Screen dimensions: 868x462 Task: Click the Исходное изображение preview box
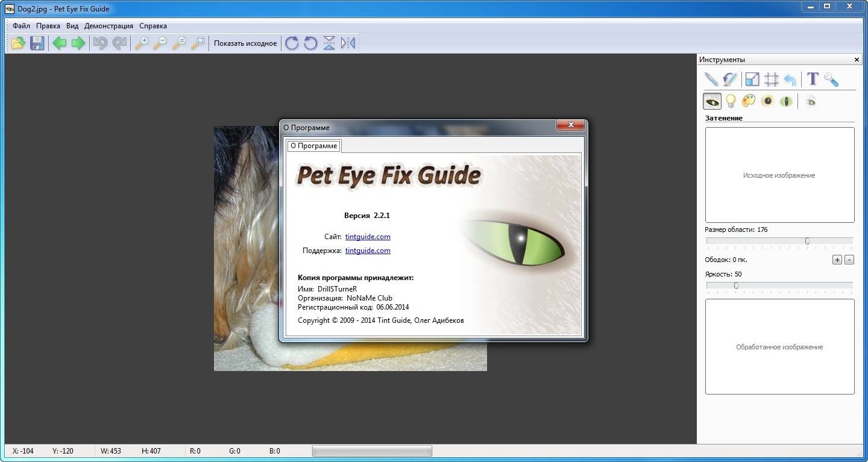click(x=779, y=175)
